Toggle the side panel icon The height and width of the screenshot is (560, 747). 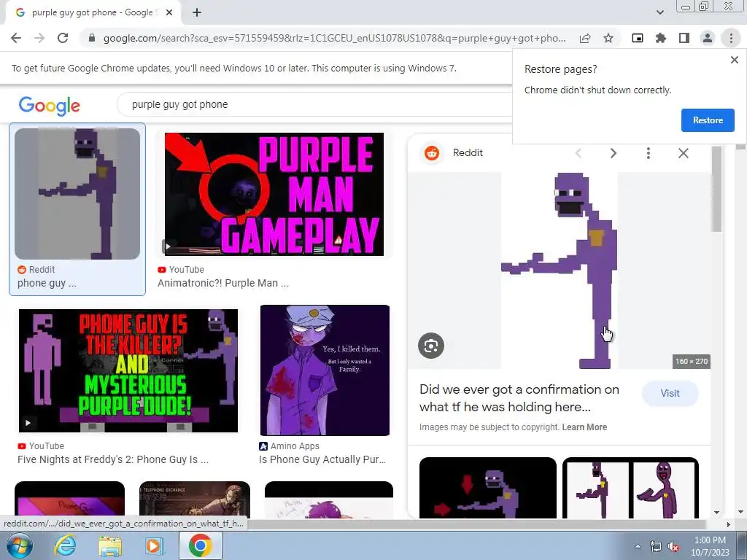pyautogui.click(x=684, y=38)
